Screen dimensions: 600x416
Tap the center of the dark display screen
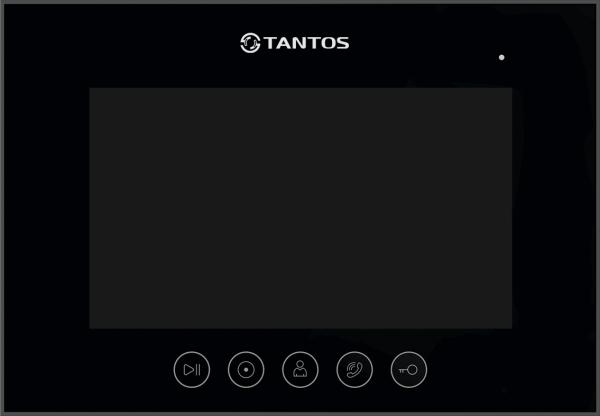point(301,208)
